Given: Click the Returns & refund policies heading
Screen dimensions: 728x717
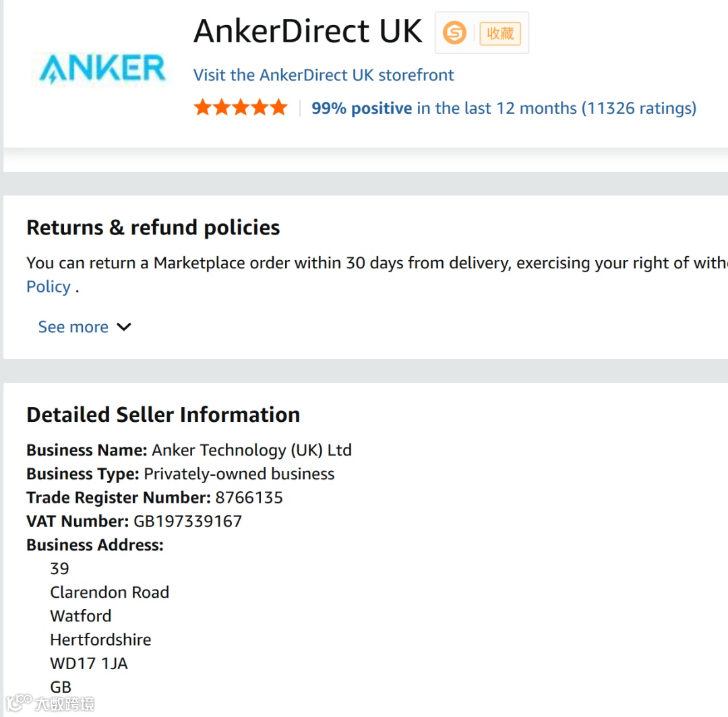Looking at the screenshot, I should tap(153, 228).
